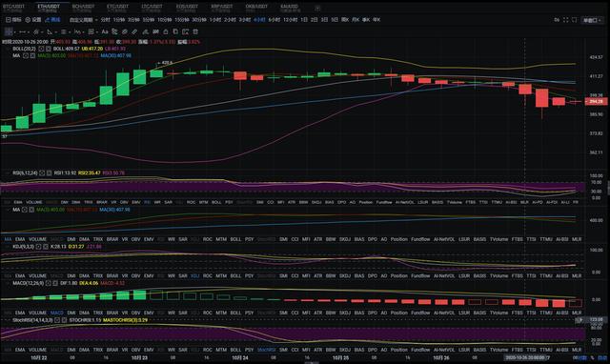Click the 394.28 current price label

coord(596,102)
